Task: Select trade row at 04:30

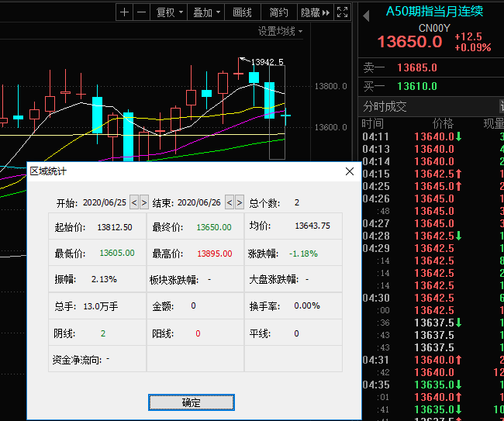Action: [x=433, y=298]
